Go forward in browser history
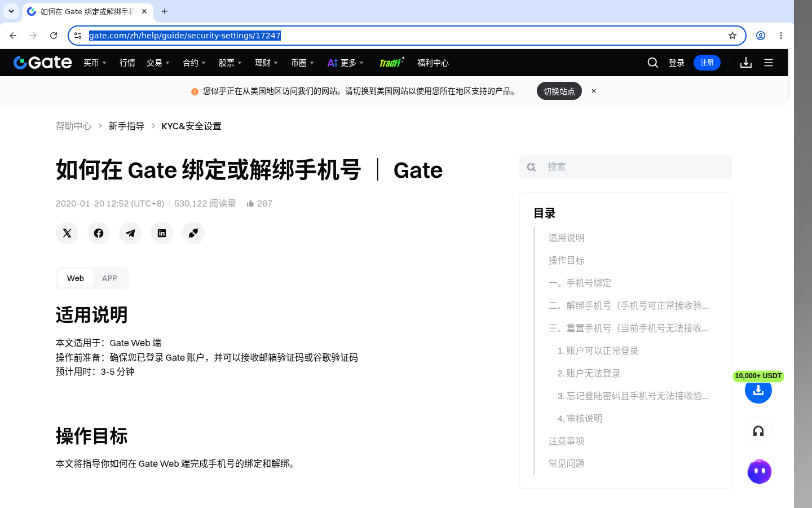812x508 pixels. coord(33,36)
